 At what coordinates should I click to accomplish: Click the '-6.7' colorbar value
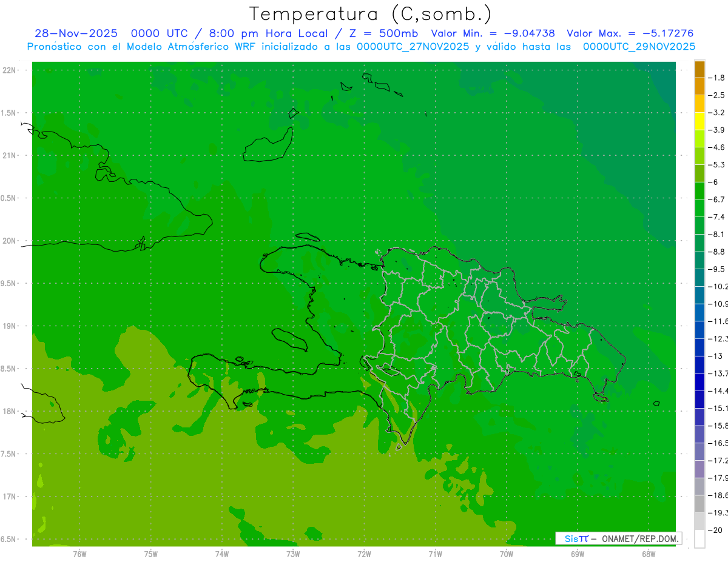(718, 199)
